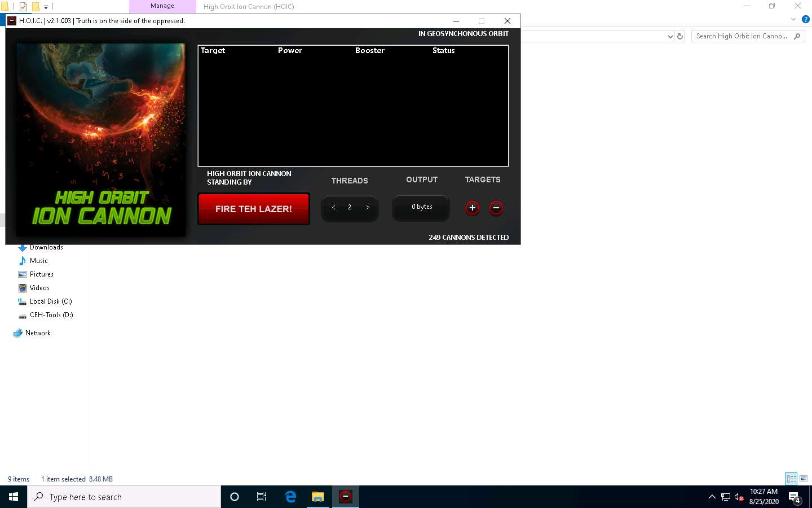
Task: Click New folder icon in Explorer quick access toolbar
Action: click(36, 7)
